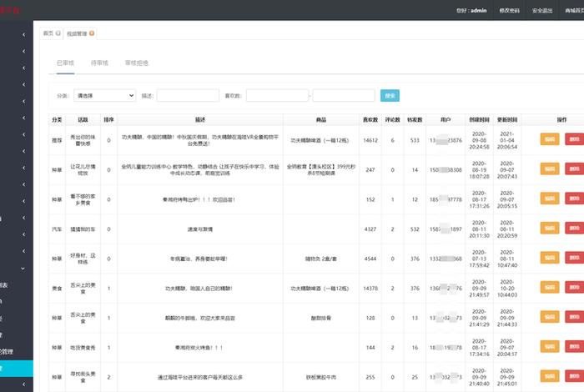Click the 排序 column header
Image resolution: width=584 pixels, height=392 pixels.
(x=108, y=120)
